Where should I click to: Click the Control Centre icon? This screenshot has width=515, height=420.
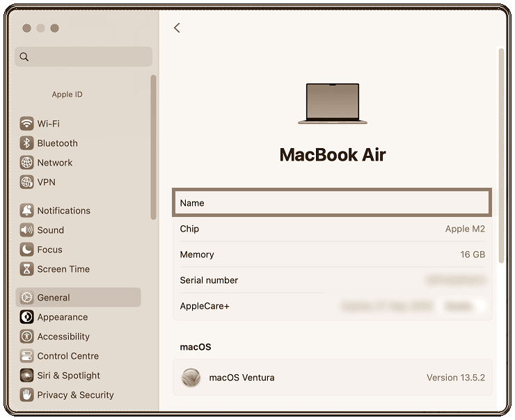click(26, 356)
